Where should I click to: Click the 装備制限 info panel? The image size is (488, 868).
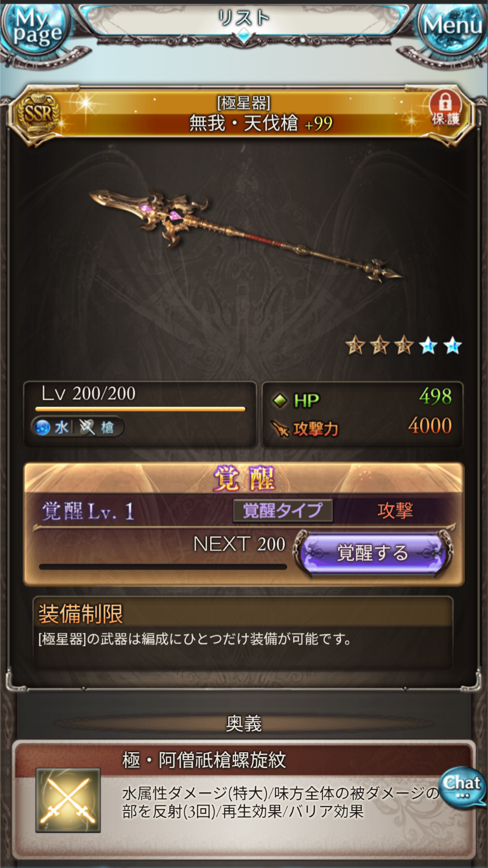point(243,632)
